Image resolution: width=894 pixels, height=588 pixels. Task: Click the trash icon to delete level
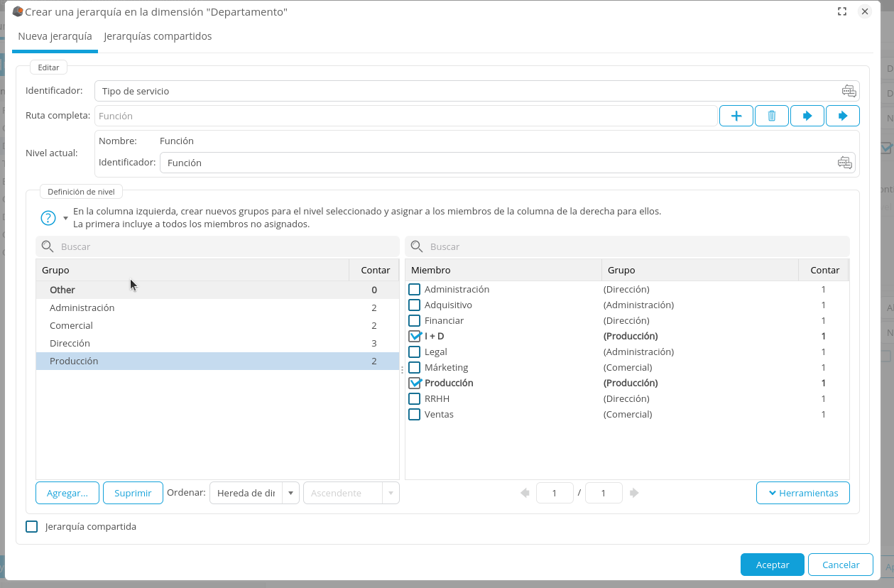click(772, 116)
